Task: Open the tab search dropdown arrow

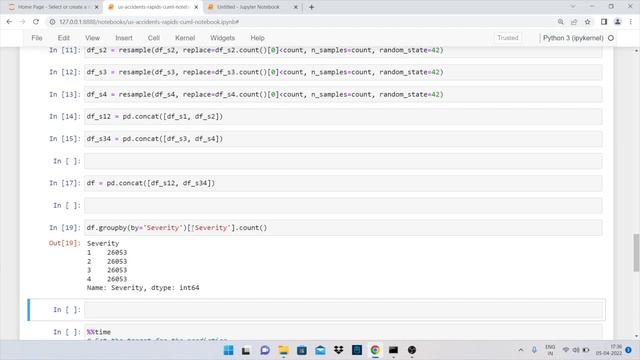Action: (573, 7)
